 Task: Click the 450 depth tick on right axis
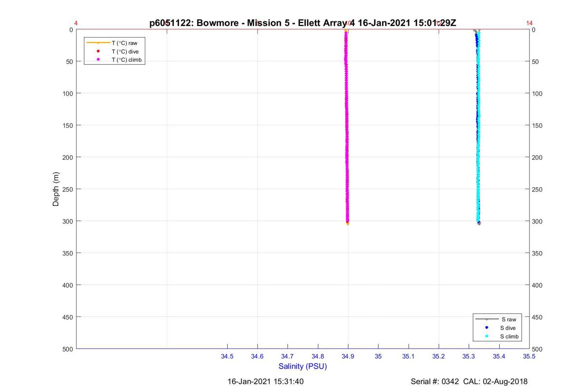coord(538,317)
